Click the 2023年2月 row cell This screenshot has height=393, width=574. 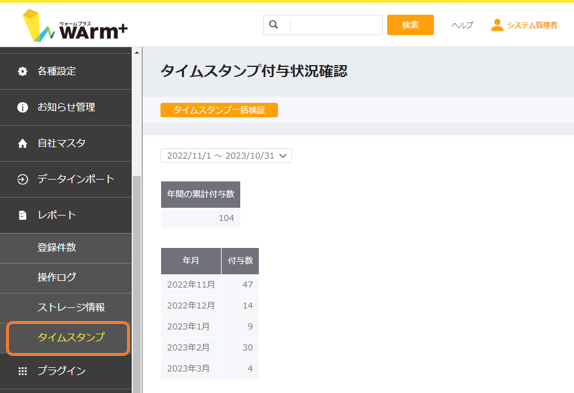pyautogui.click(x=191, y=348)
